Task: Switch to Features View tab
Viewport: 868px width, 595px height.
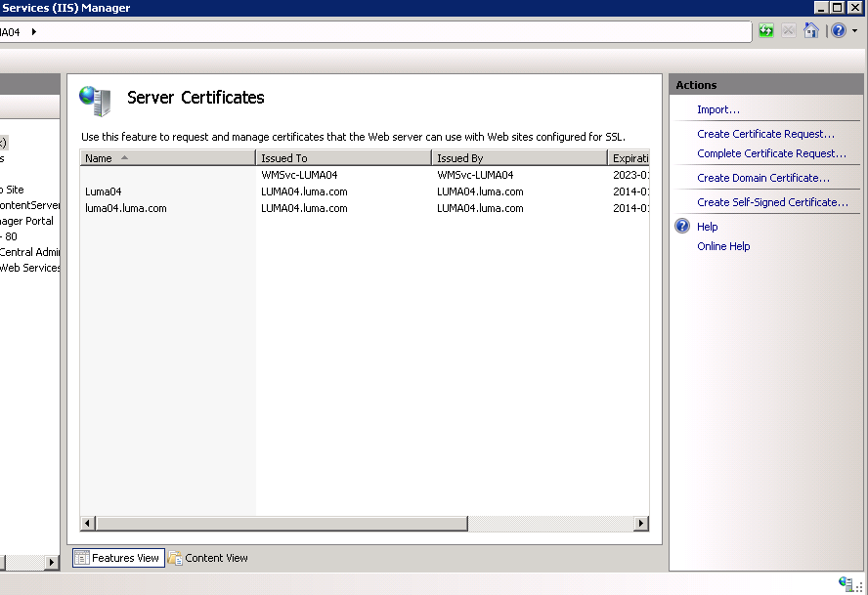Action: click(x=118, y=558)
